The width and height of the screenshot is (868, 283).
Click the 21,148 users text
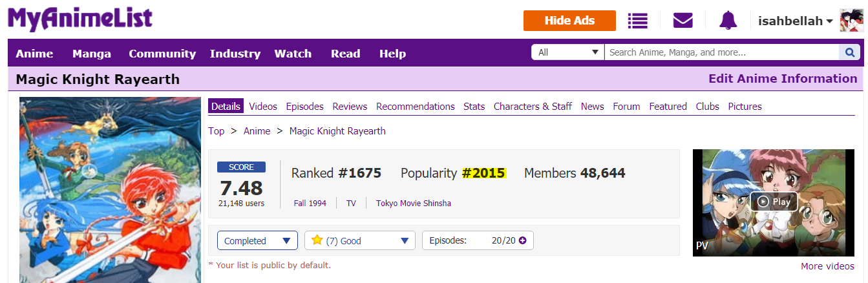click(x=241, y=203)
